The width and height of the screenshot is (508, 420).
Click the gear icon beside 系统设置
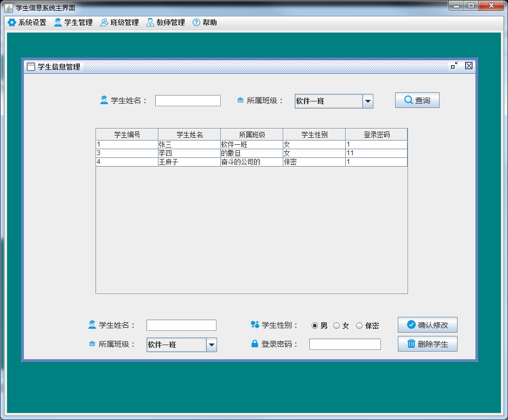point(11,23)
